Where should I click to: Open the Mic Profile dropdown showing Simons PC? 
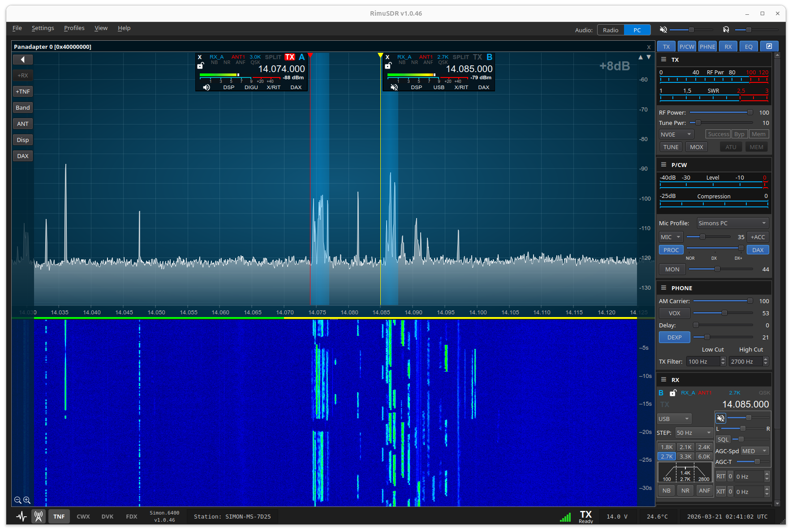[x=732, y=223]
